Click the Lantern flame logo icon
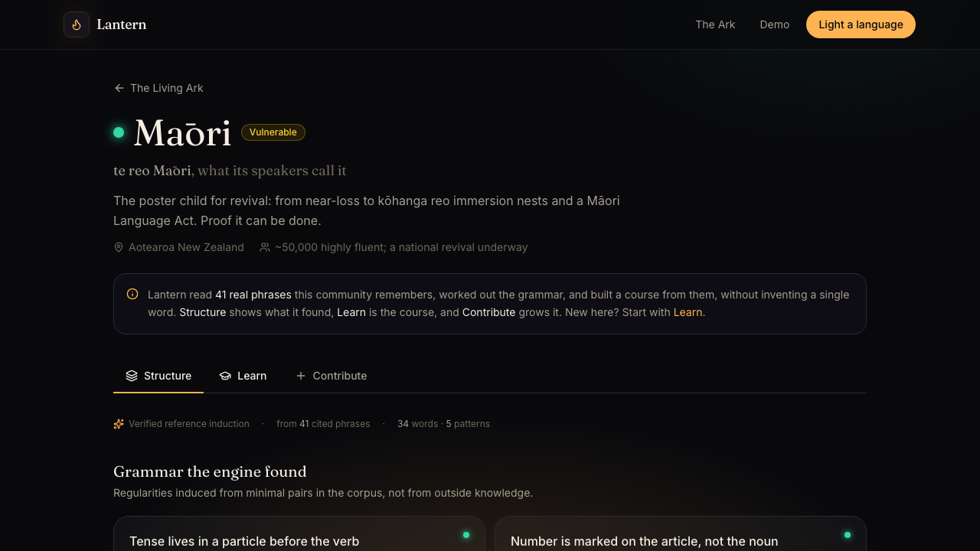Screen dimensions: 980x551 pos(77,24)
